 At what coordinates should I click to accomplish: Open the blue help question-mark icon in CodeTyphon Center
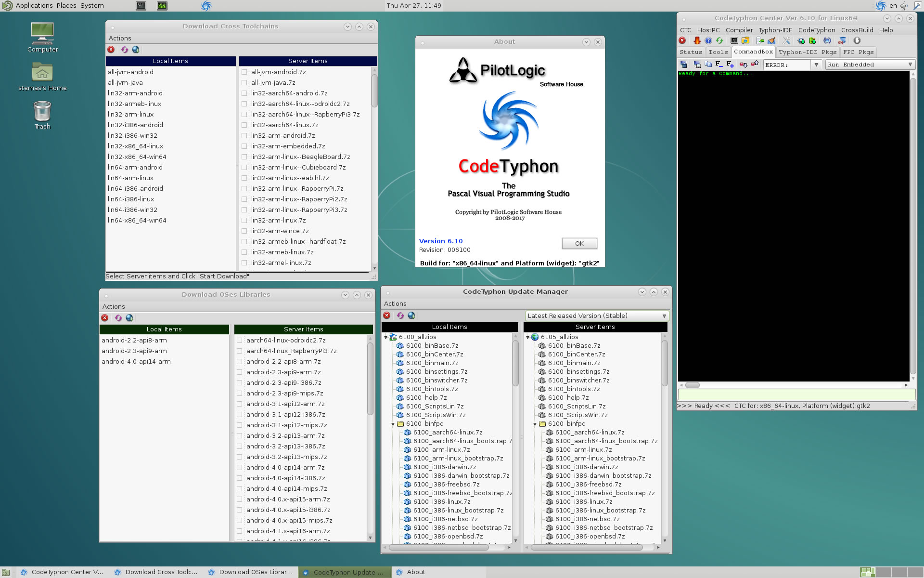tap(708, 40)
